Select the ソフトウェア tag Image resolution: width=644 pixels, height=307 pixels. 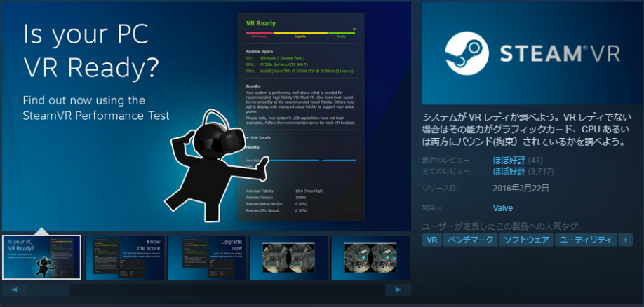pos(525,240)
